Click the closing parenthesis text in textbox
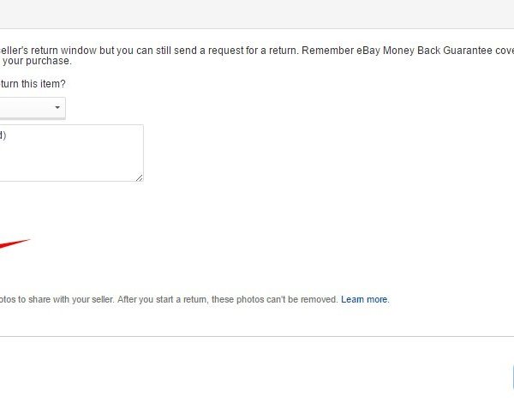This screenshot has height=420, width=514. coord(3,135)
